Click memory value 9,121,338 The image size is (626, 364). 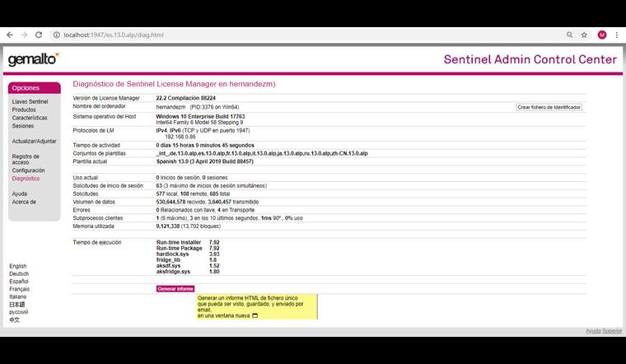168,226
